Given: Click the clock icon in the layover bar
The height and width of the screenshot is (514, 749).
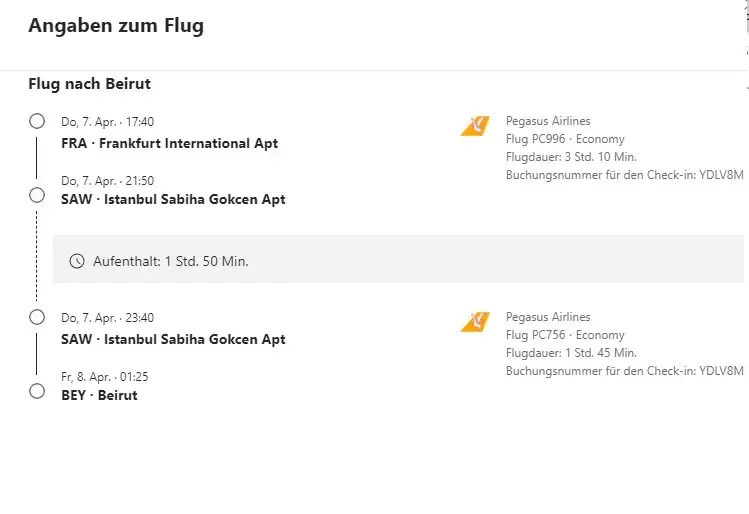Looking at the screenshot, I should coord(77,261).
